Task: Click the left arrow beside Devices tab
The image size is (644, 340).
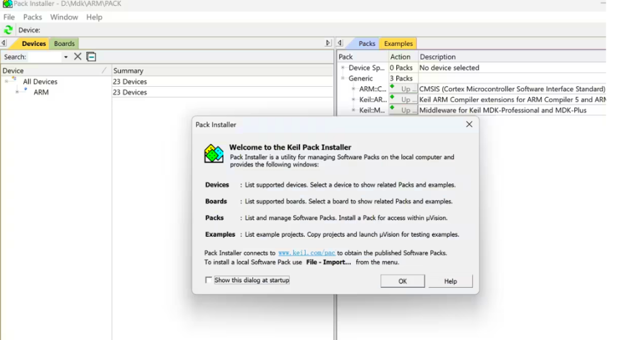Action: pos(4,43)
